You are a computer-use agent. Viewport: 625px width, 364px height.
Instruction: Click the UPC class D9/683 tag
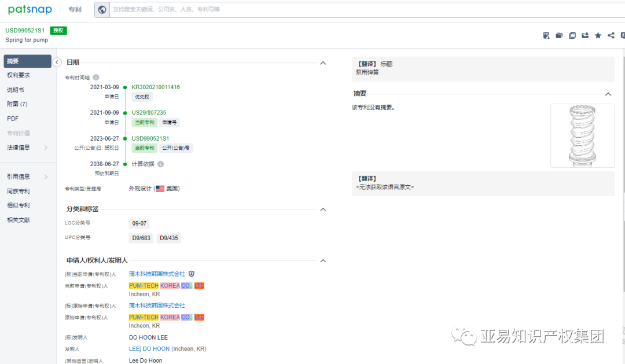[x=141, y=238]
